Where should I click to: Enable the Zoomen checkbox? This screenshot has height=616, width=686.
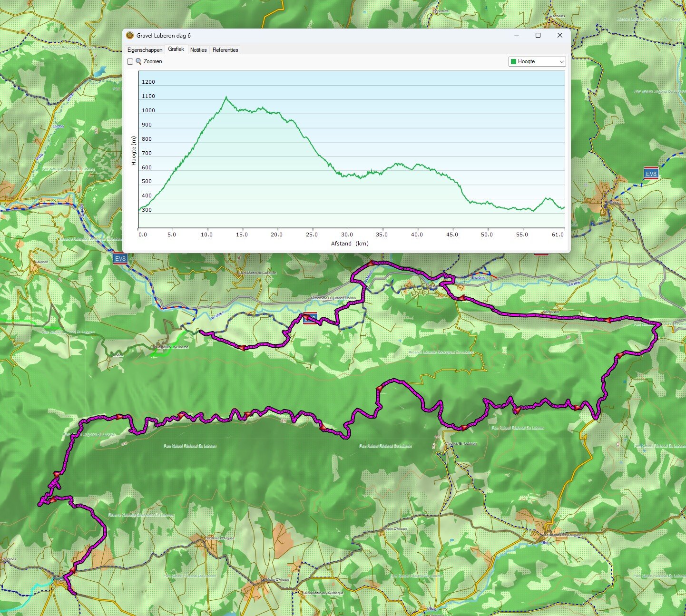(130, 61)
